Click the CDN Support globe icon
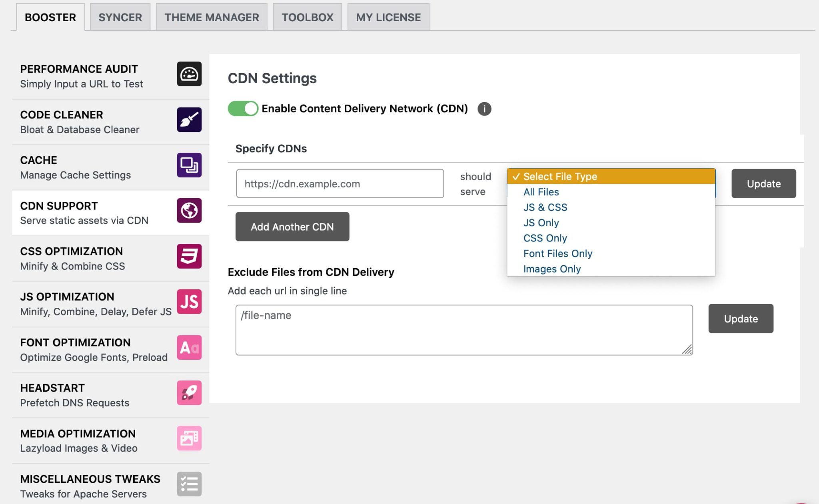Image resolution: width=819 pixels, height=504 pixels. pyautogui.click(x=190, y=211)
